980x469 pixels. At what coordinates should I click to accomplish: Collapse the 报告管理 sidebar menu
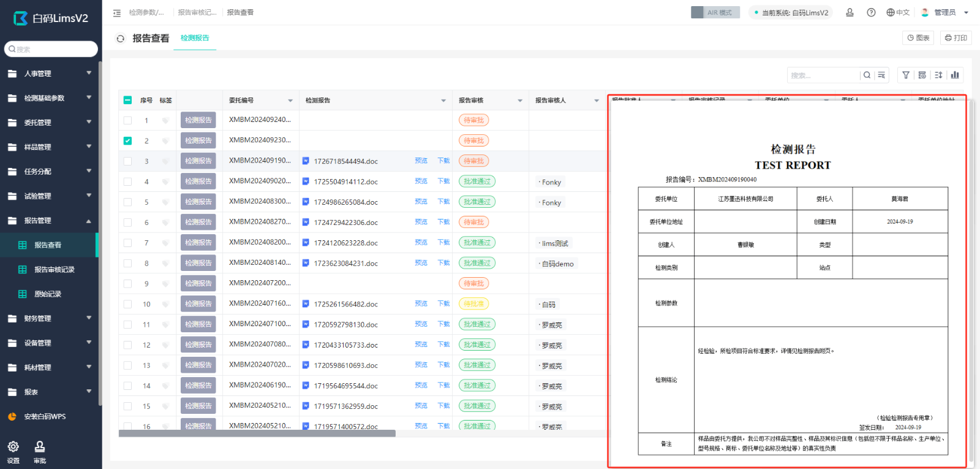coord(49,221)
